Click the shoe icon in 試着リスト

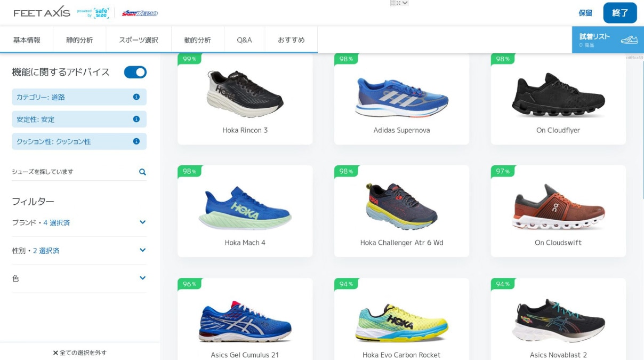tap(629, 39)
